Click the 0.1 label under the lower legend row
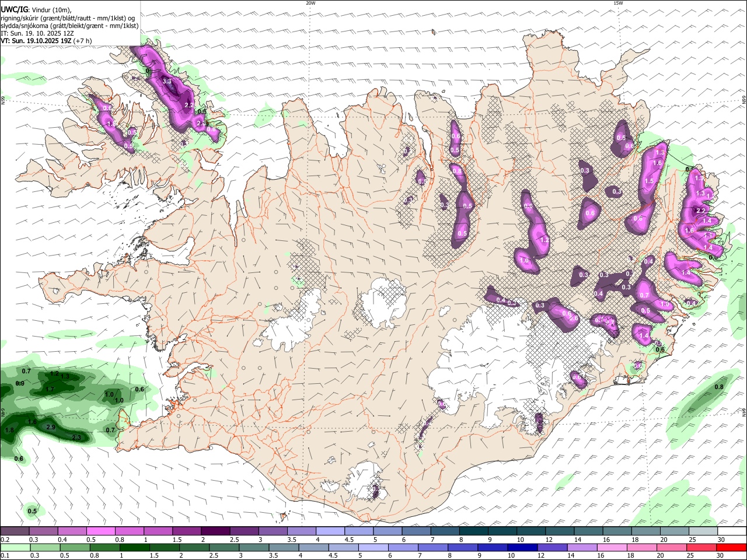Screen dimensions: 747x560 pyautogui.click(x=5, y=556)
